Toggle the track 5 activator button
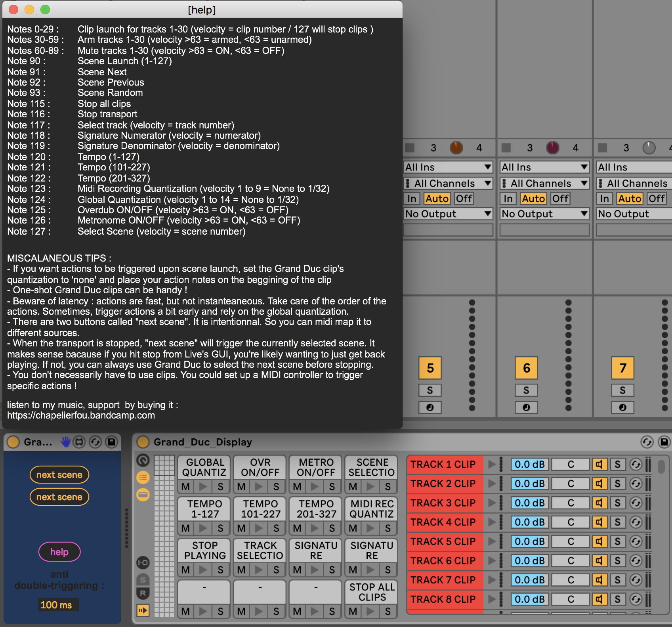This screenshot has height=627, width=672. [x=430, y=368]
